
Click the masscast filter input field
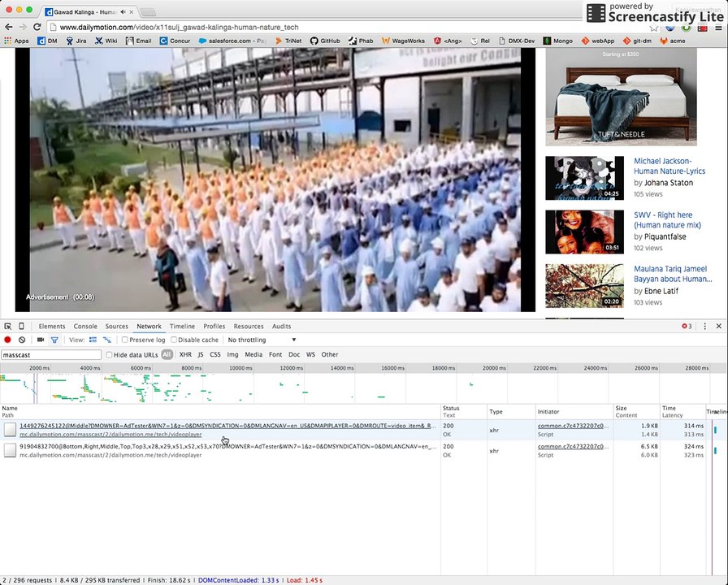pyautogui.click(x=51, y=355)
